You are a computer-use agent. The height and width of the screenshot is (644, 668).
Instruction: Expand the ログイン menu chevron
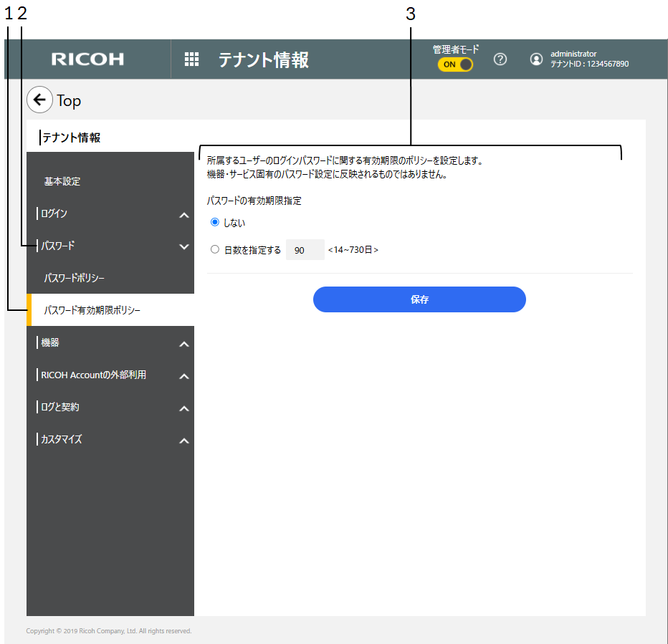(184, 215)
